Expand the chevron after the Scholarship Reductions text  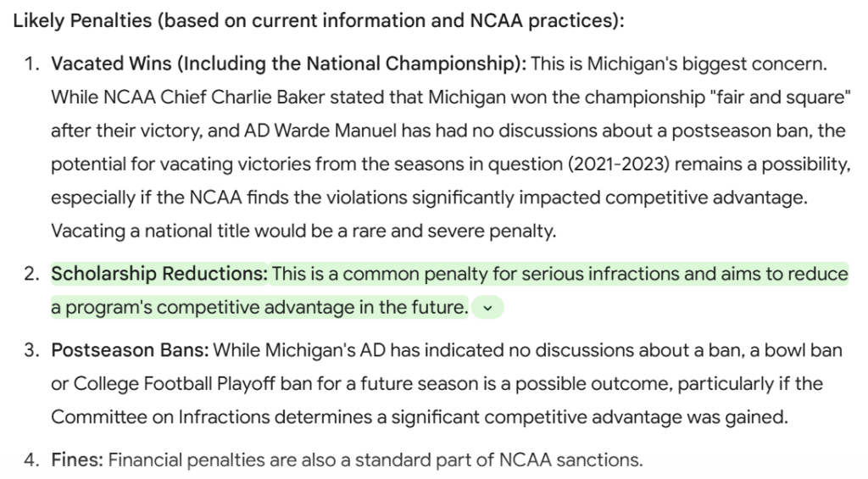point(487,308)
